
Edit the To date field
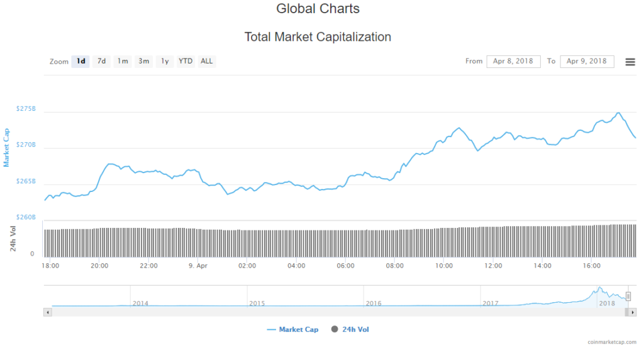[x=587, y=61]
